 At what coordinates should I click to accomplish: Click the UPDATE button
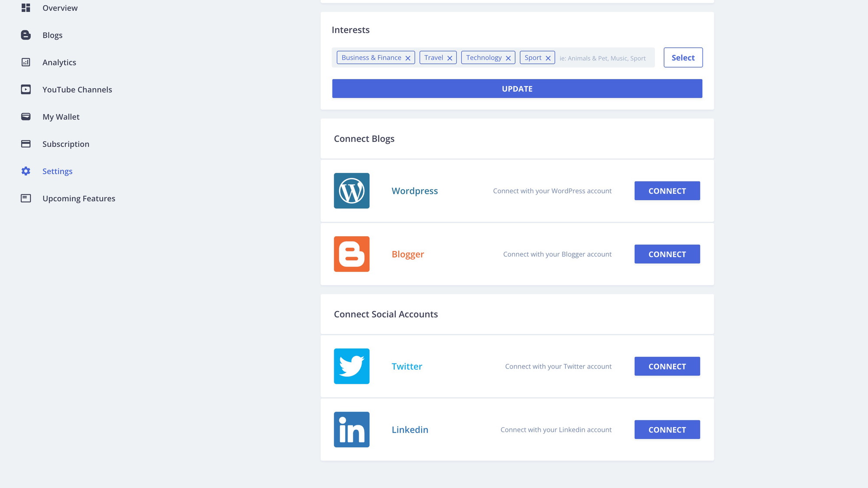tap(516, 88)
